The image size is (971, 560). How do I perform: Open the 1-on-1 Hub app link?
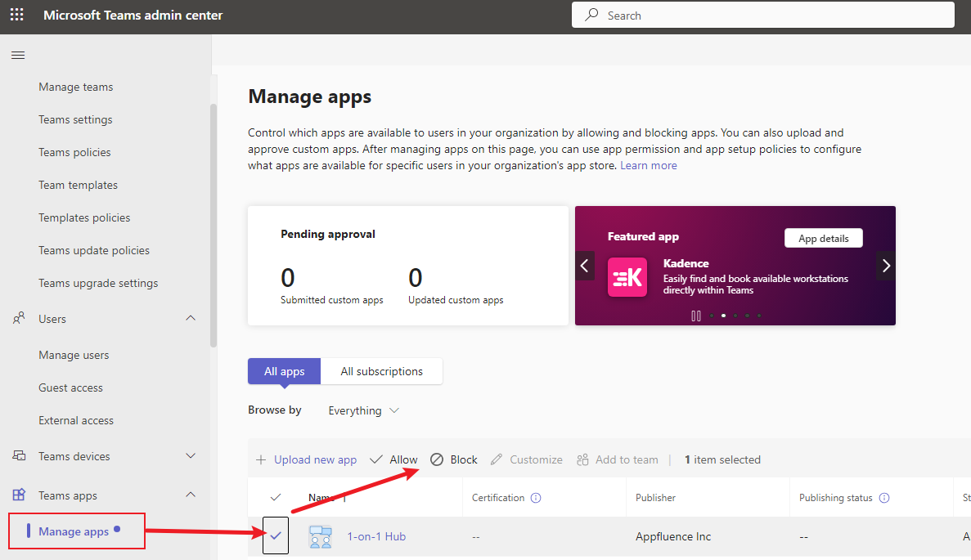coord(376,536)
